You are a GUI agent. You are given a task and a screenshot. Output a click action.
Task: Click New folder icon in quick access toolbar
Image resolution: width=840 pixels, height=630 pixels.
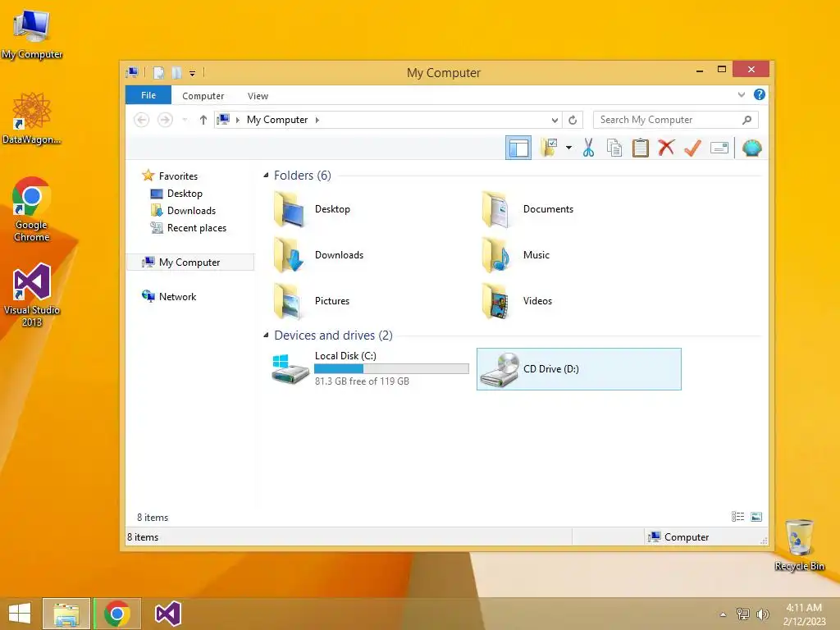point(176,72)
